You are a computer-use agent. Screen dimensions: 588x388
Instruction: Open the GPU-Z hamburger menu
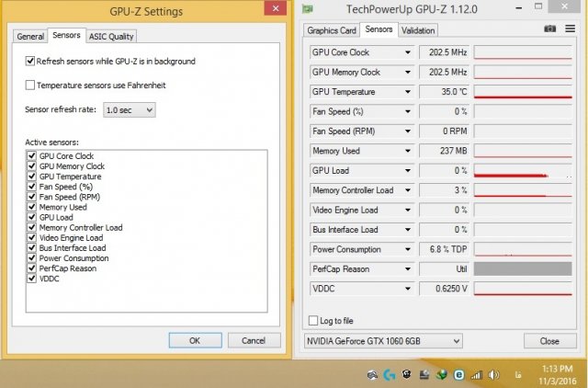coord(569,29)
